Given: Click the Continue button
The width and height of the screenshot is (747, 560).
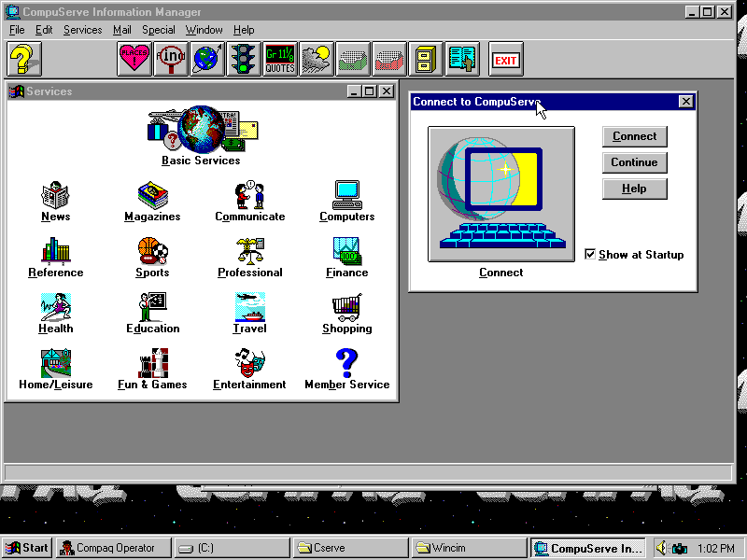Looking at the screenshot, I should [x=635, y=162].
